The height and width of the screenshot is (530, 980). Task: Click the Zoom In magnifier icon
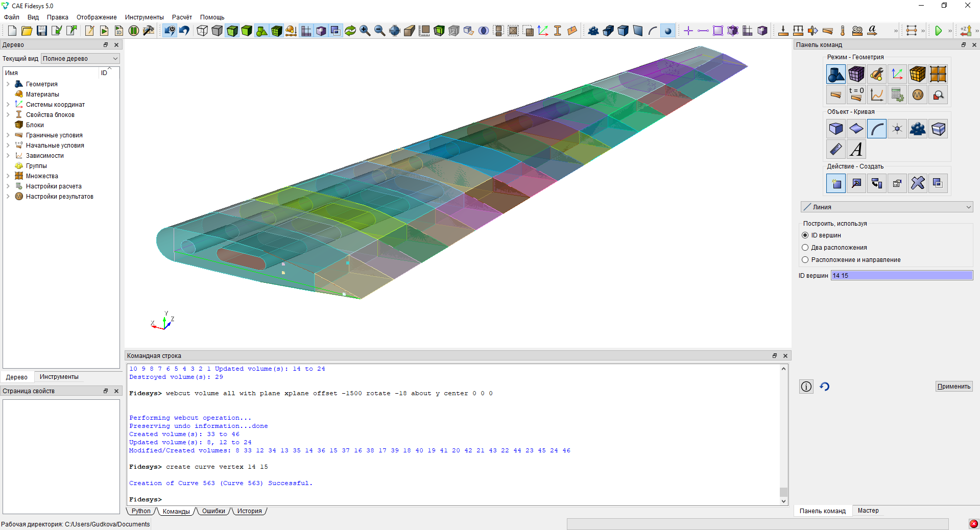[365, 31]
